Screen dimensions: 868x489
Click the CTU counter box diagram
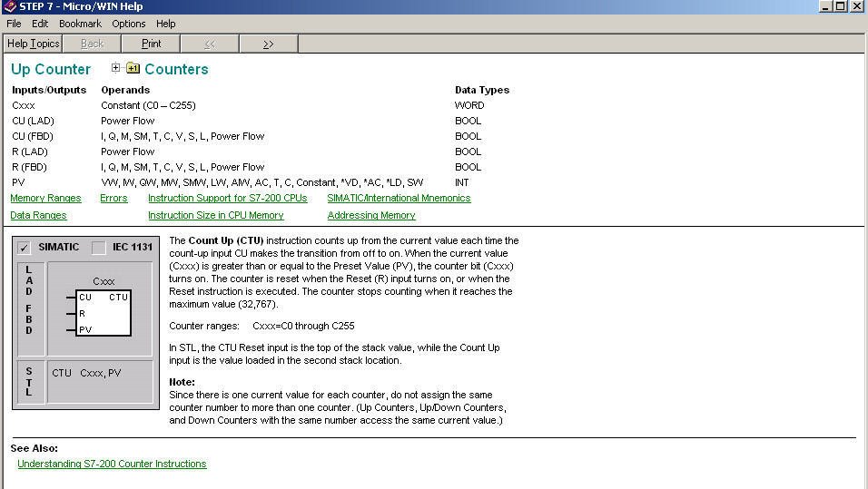(x=103, y=312)
